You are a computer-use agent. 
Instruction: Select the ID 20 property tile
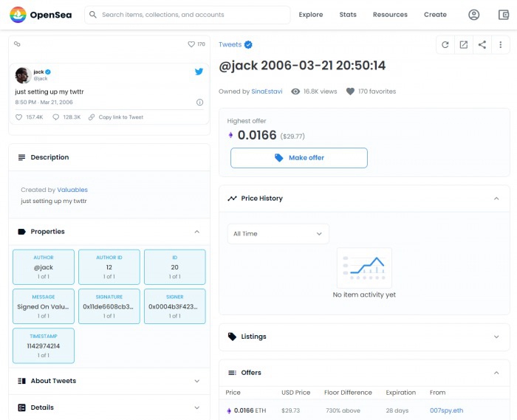click(175, 267)
